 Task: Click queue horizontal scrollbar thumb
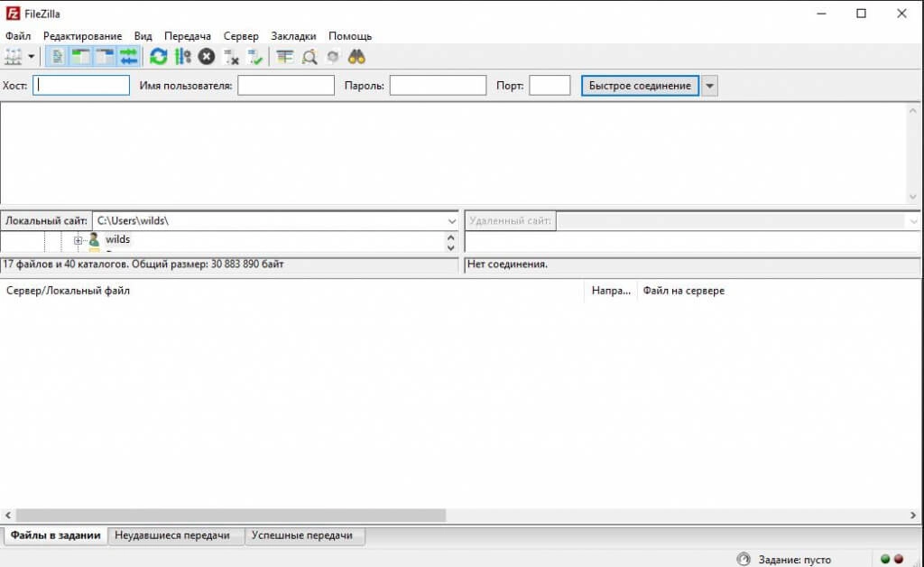[231, 516]
